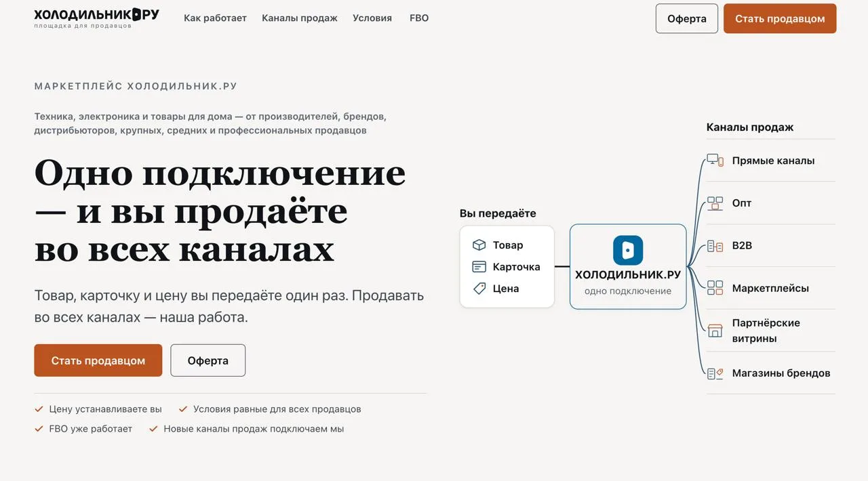Screen dimensions: 868x481
Task: Go to Каналы продаж nav item
Action: point(300,18)
